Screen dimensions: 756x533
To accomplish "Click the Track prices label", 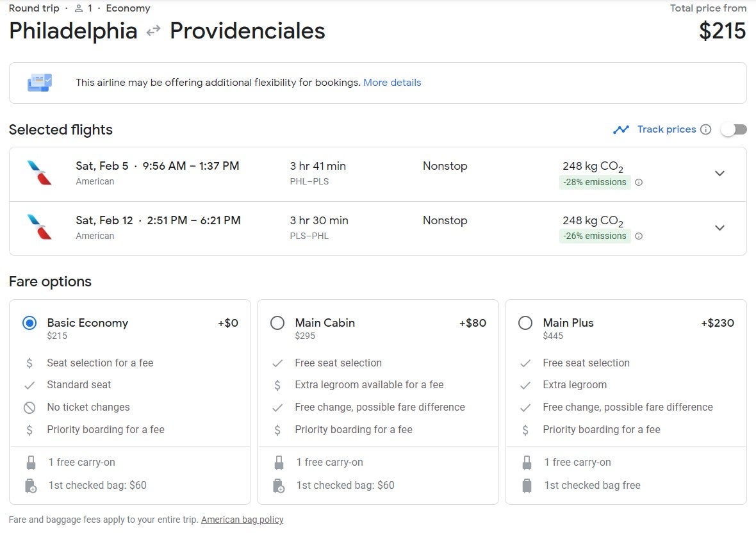I will pos(666,129).
